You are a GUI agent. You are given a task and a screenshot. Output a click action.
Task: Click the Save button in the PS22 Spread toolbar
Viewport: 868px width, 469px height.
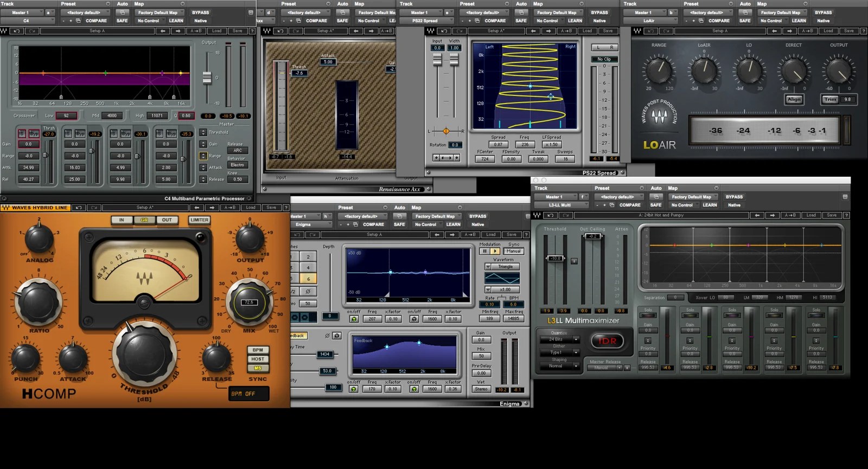(608, 31)
